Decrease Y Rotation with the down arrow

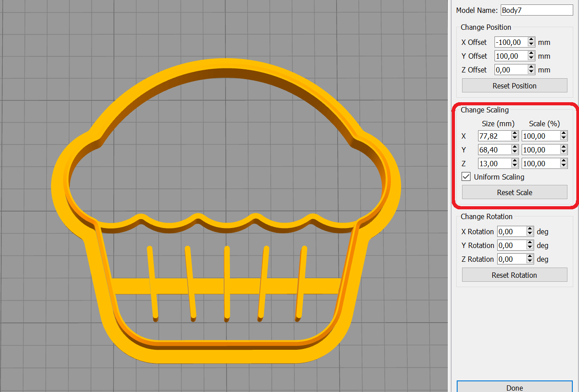pyautogui.click(x=530, y=248)
